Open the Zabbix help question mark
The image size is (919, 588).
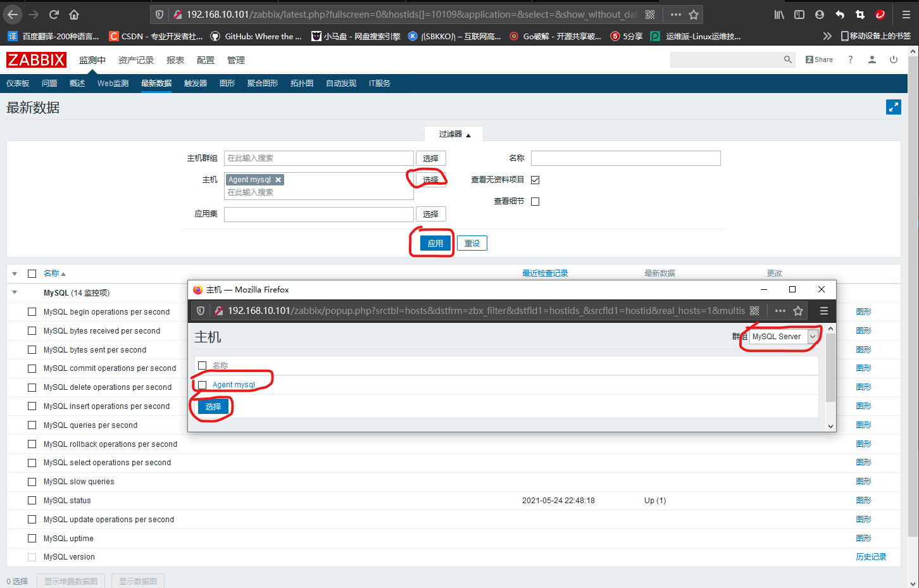coord(850,59)
